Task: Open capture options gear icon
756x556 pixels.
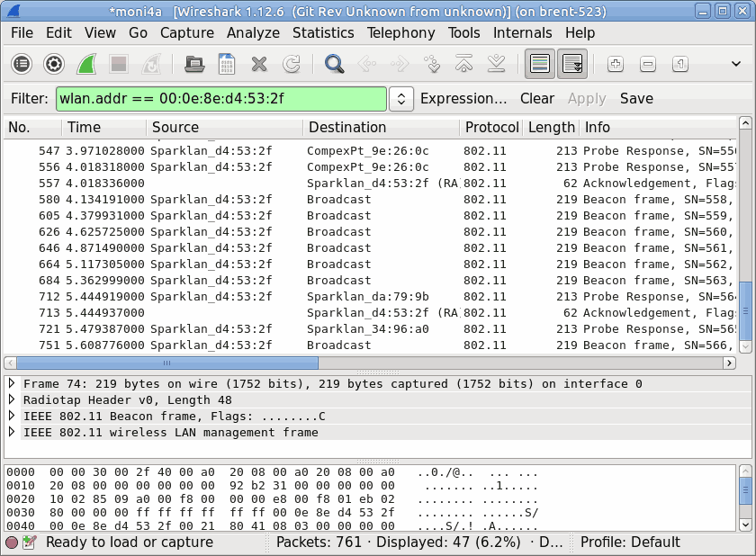Action: click(53, 64)
